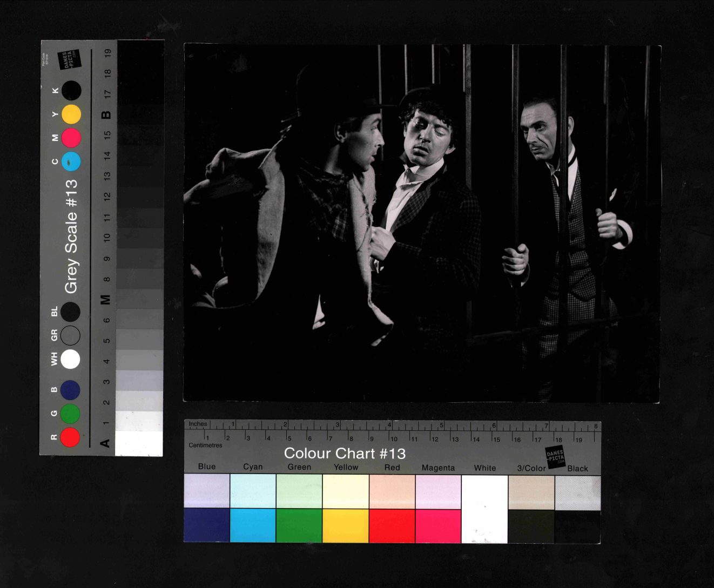Click the dark blue circle labeled B
This screenshot has height=588, width=714.
pyautogui.click(x=70, y=390)
